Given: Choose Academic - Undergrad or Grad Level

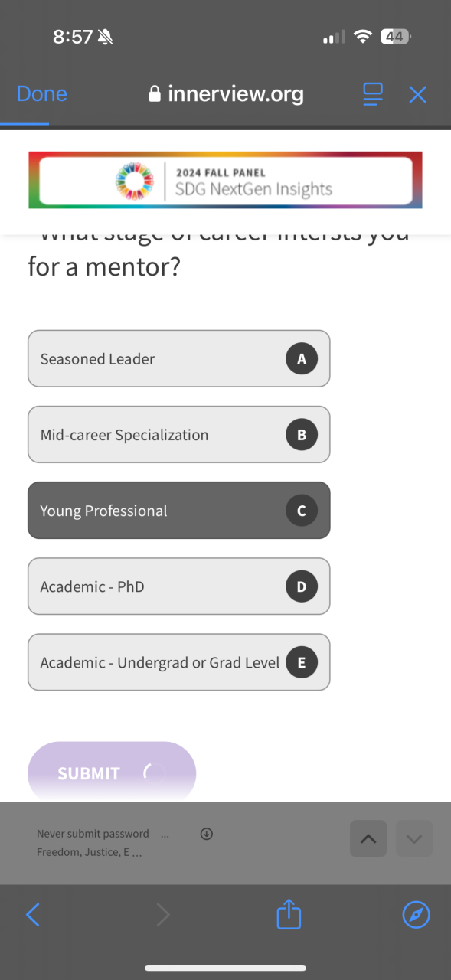Looking at the screenshot, I should tap(179, 662).
